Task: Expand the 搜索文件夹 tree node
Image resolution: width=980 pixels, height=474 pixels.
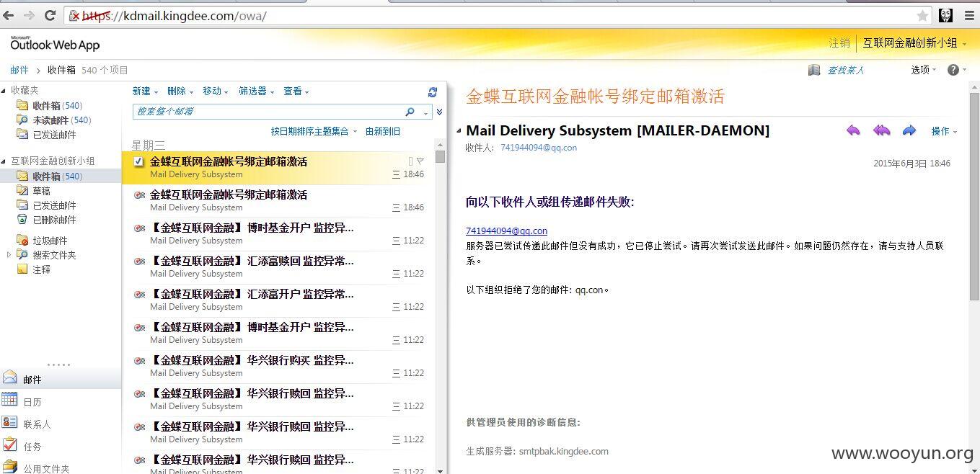Action: (x=9, y=255)
